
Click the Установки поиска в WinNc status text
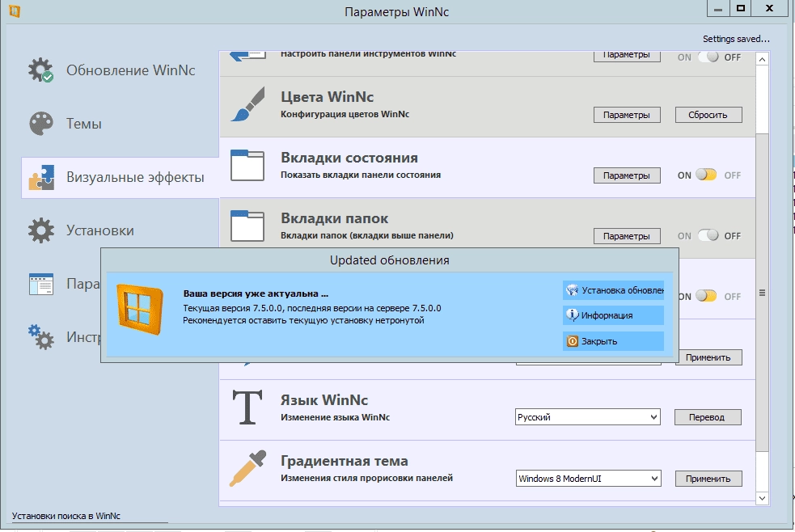point(66,516)
